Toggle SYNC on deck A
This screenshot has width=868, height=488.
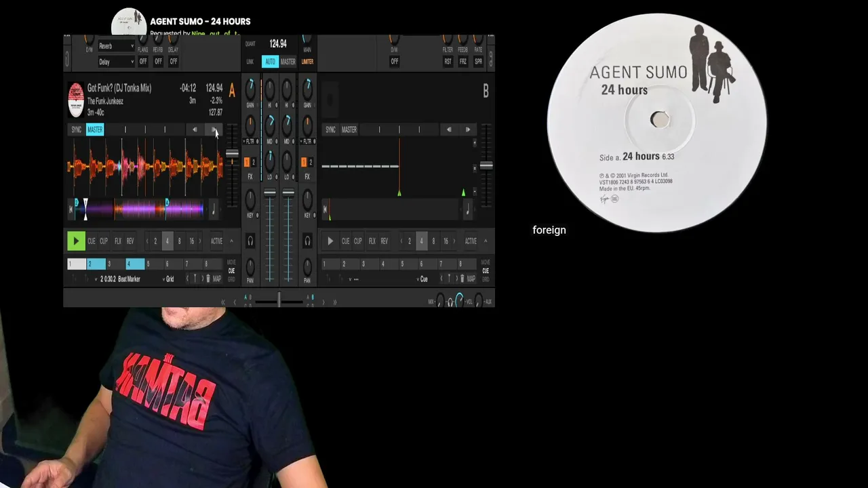(76, 129)
